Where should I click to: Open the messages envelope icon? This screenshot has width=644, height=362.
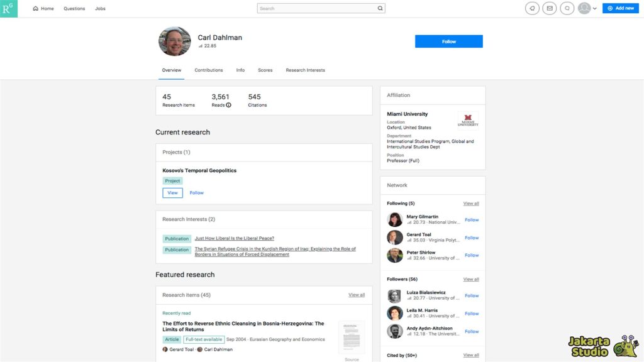pyautogui.click(x=550, y=8)
